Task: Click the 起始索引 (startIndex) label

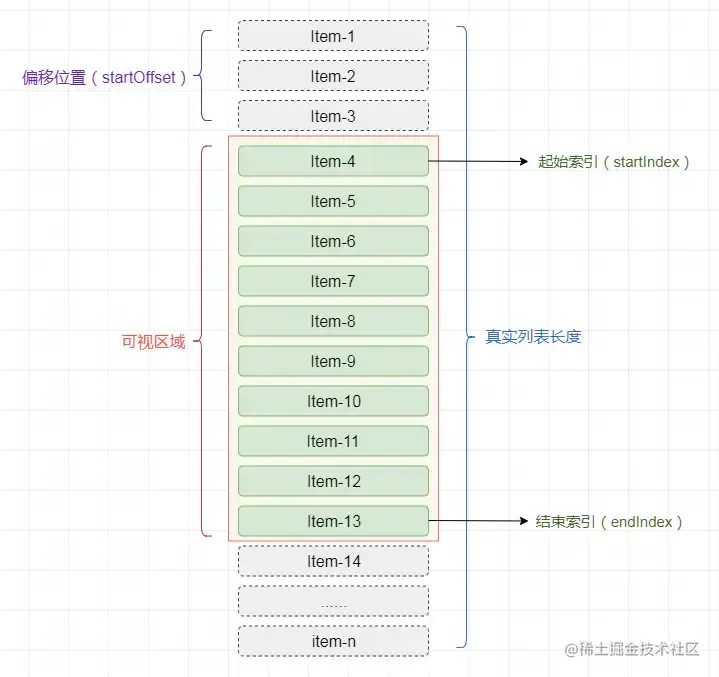Action: [x=614, y=162]
